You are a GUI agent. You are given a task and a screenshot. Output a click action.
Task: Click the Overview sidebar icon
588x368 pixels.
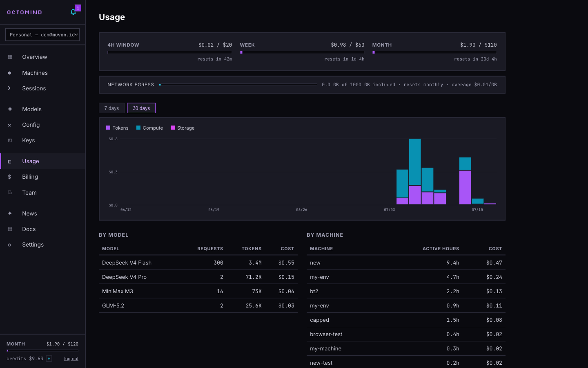pos(10,57)
